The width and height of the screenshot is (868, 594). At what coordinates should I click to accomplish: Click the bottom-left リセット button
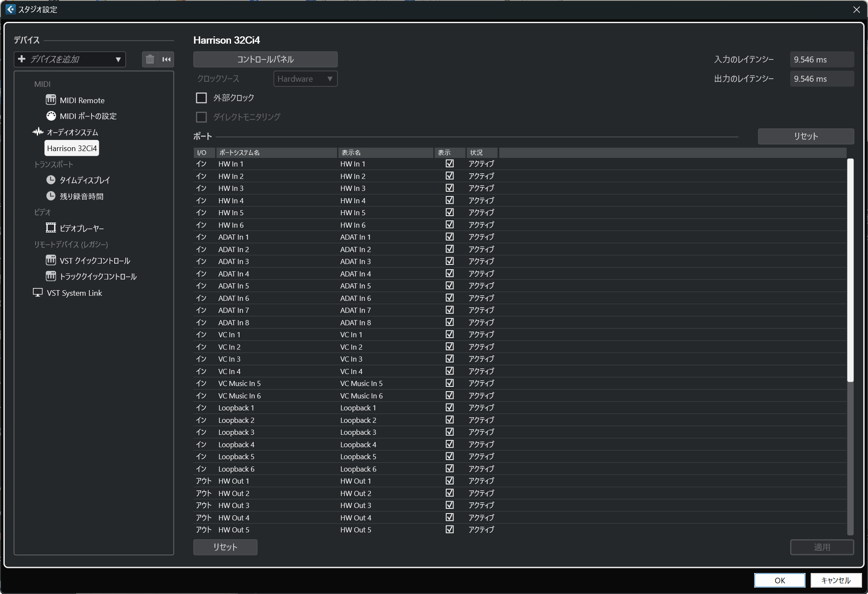[x=225, y=547]
